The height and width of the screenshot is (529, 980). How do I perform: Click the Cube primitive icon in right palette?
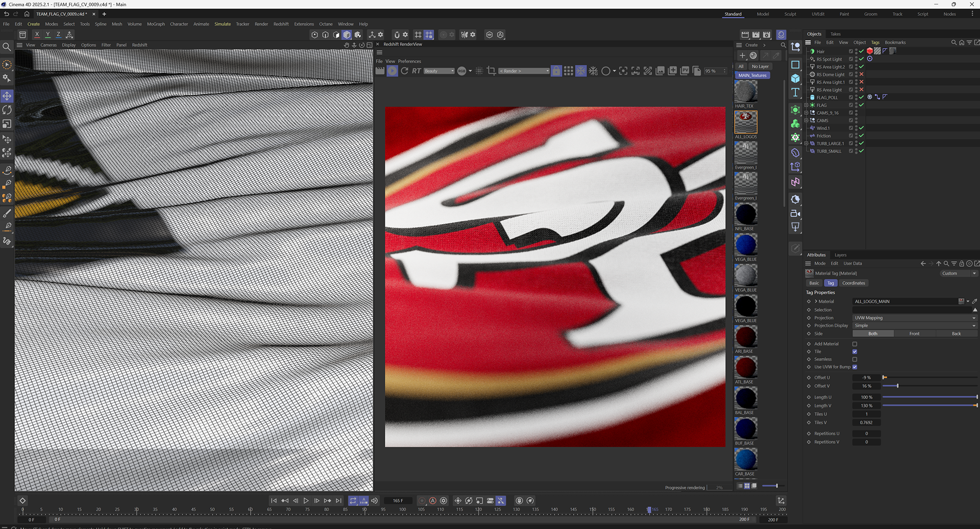click(x=795, y=79)
